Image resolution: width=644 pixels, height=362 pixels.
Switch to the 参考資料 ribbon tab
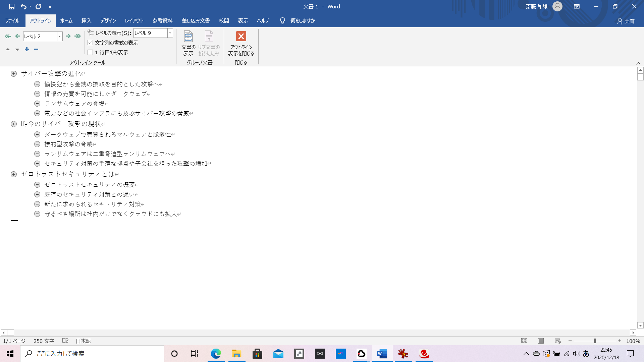[x=162, y=20]
